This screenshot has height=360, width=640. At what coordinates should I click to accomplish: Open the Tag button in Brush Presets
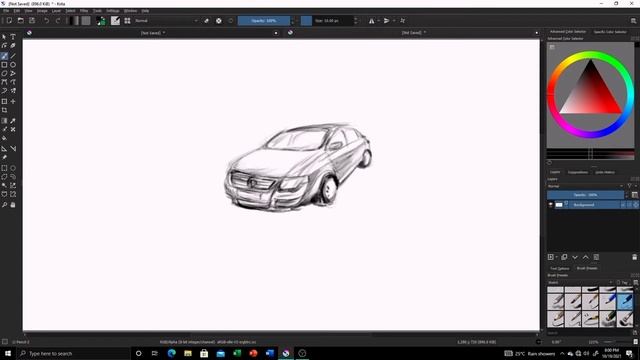click(623, 282)
